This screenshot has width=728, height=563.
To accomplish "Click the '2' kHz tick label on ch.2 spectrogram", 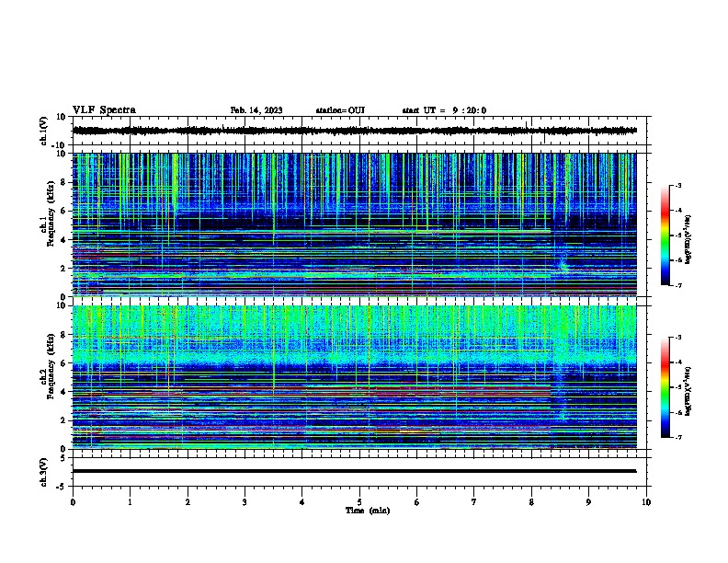I will [x=63, y=420].
